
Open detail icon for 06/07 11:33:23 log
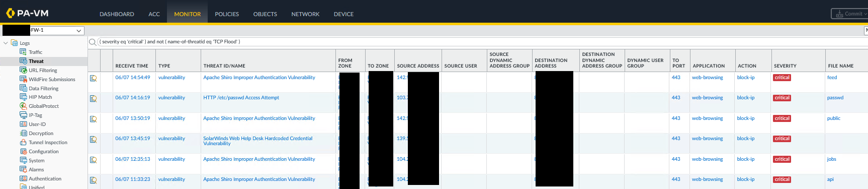(93, 180)
